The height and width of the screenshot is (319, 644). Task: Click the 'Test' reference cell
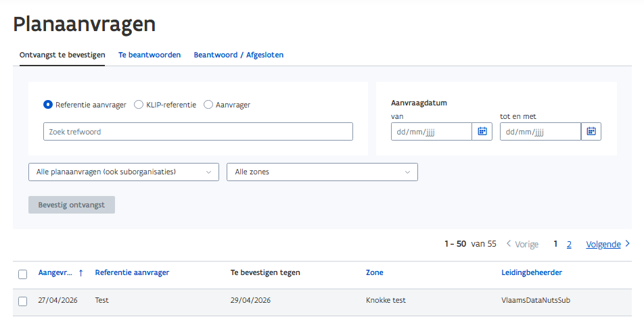[x=102, y=300]
